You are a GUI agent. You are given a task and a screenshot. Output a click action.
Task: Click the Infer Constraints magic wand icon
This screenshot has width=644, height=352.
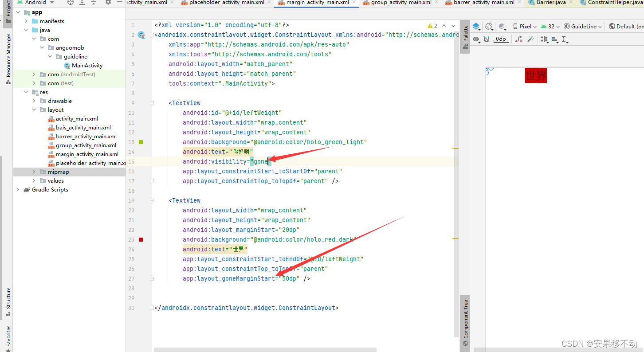(531, 39)
